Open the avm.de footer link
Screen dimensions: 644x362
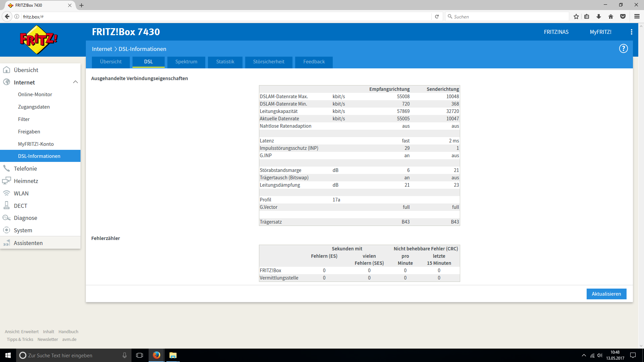pos(69,339)
